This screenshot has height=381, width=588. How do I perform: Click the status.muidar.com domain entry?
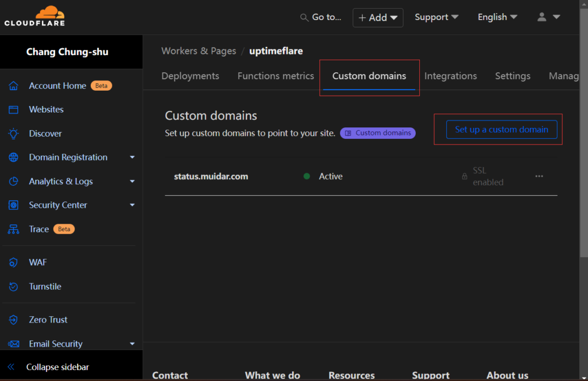211,177
